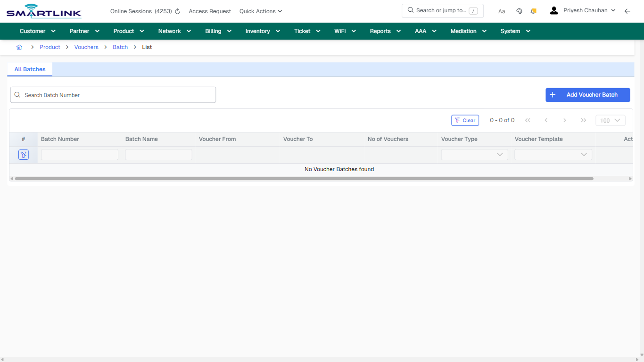This screenshot has height=362, width=644.
Task: Click the Add Voucher Batch button
Action: pyautogui.click(x=587, y=95)
